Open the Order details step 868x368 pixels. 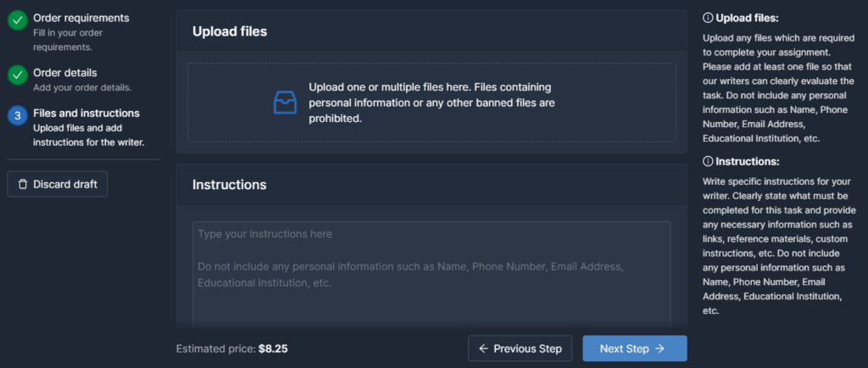pyautogui.click(x=64, y=73)
